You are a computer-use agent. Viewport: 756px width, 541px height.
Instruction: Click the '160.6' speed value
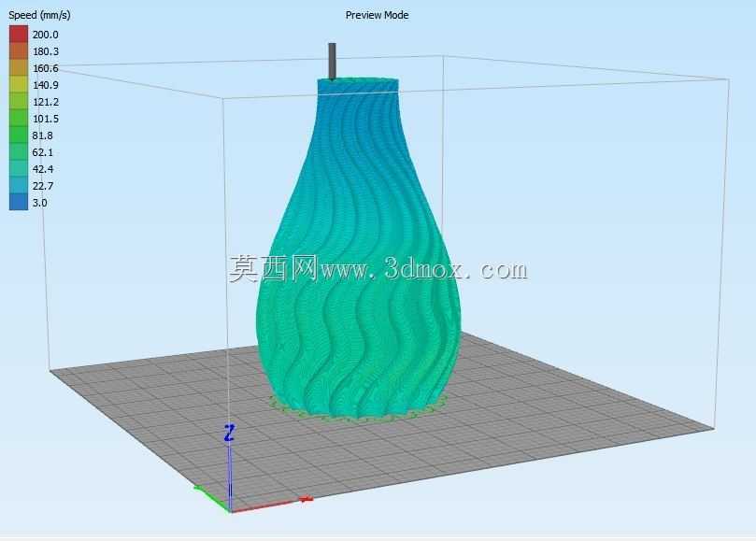tap(45, 68)
